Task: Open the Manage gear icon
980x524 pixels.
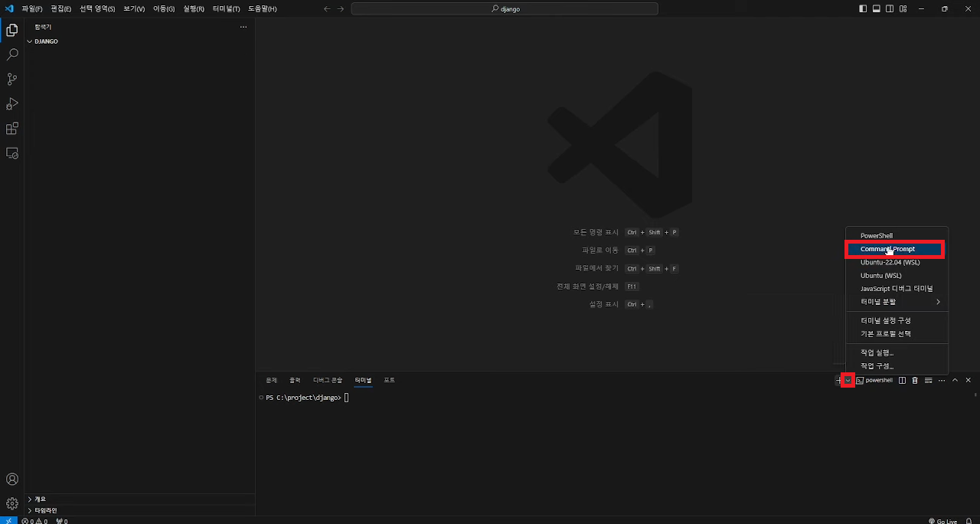Action: (x=12, y=503)
